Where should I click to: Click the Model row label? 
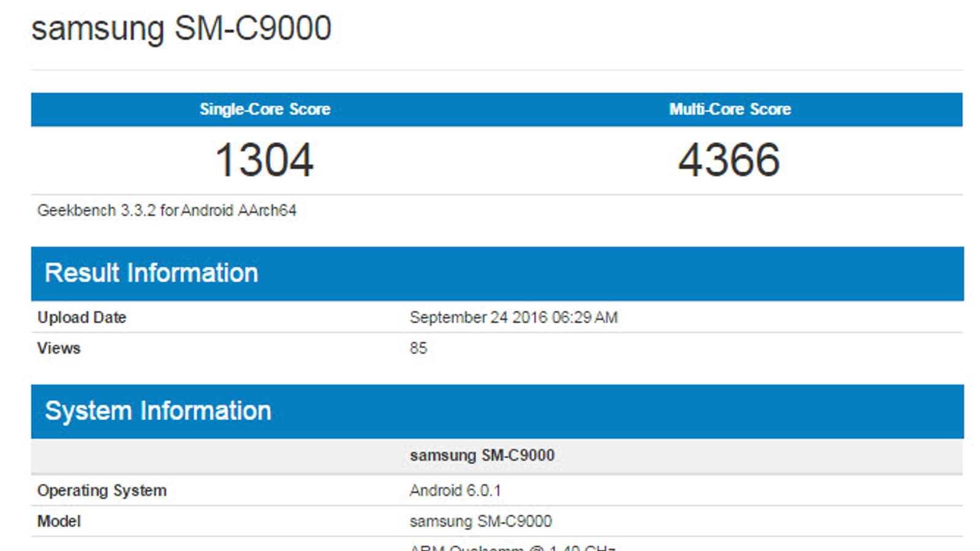59,521
